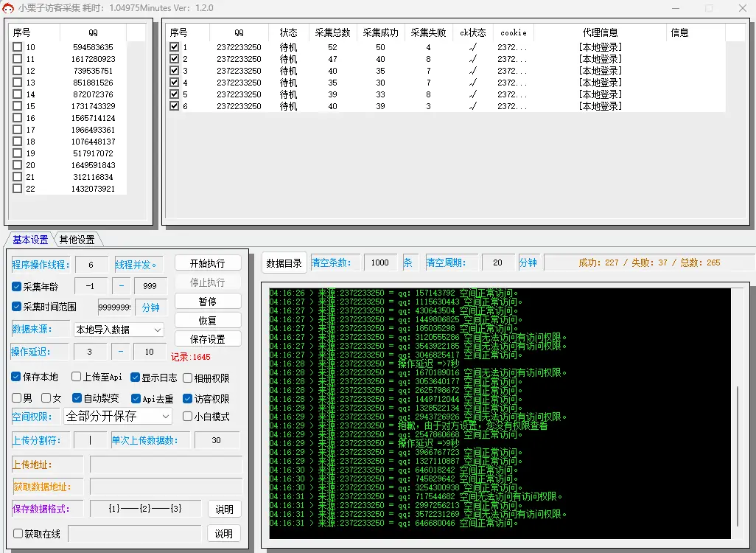
Task: Click the log console vertical scrollbar
Action: 738,456
